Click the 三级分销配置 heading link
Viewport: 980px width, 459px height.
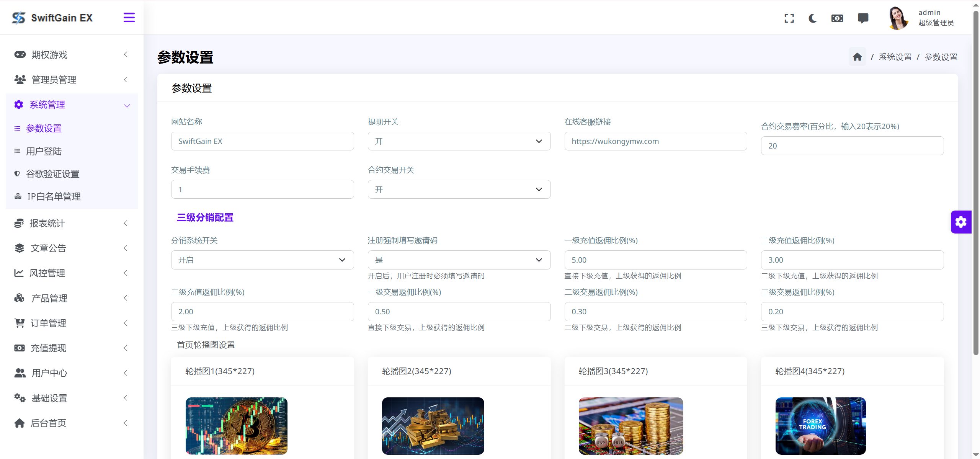pos(205,217)
